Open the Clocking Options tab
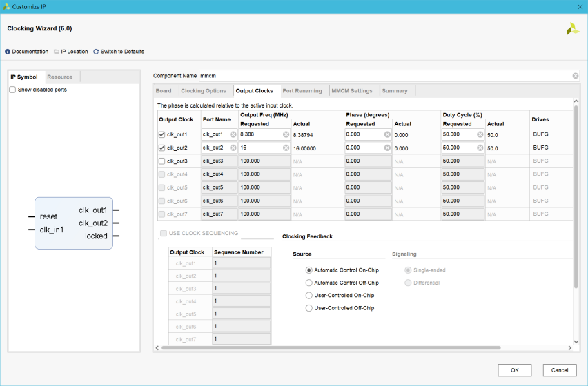 [x=204, y=91]
